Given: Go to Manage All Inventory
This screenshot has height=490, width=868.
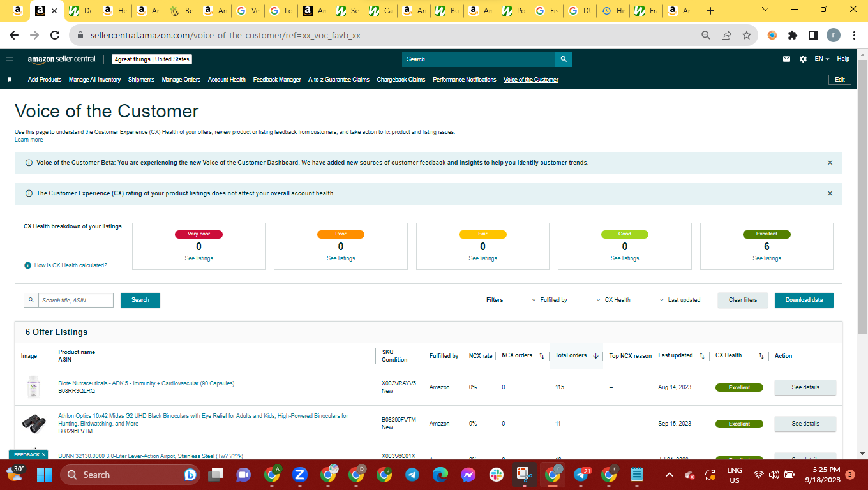Looking at the screenshot, I should (94, 80).
